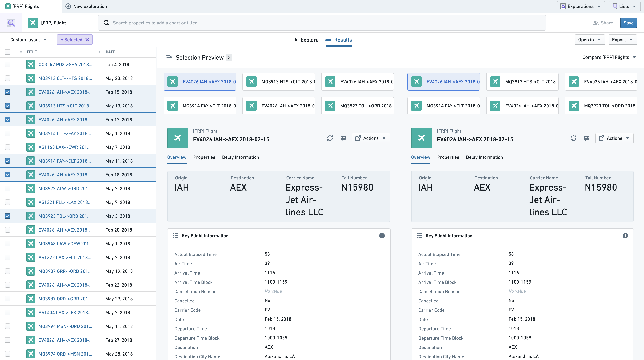Click flight icon of AS1404 LAX->JFK row
Viewport: 644px width, 360px height.
point(30,312)
